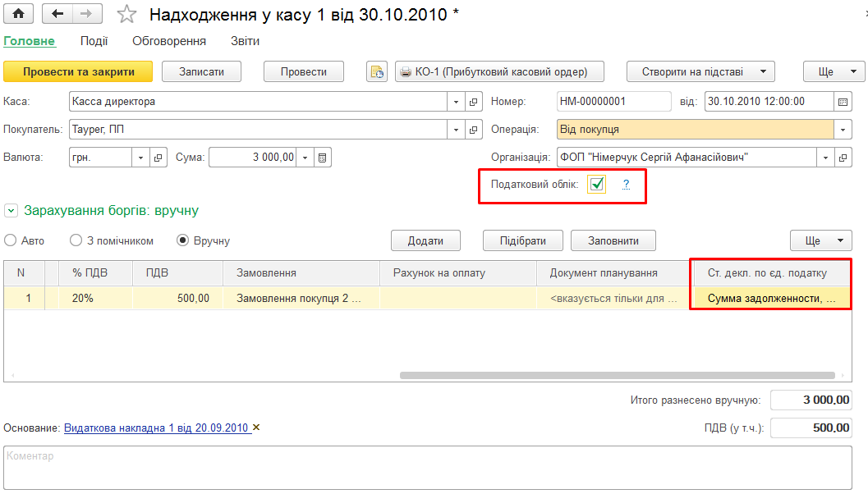Open the table's Ще menu
Viewport: 868px width, 494px height.
(x=821, y=240)
